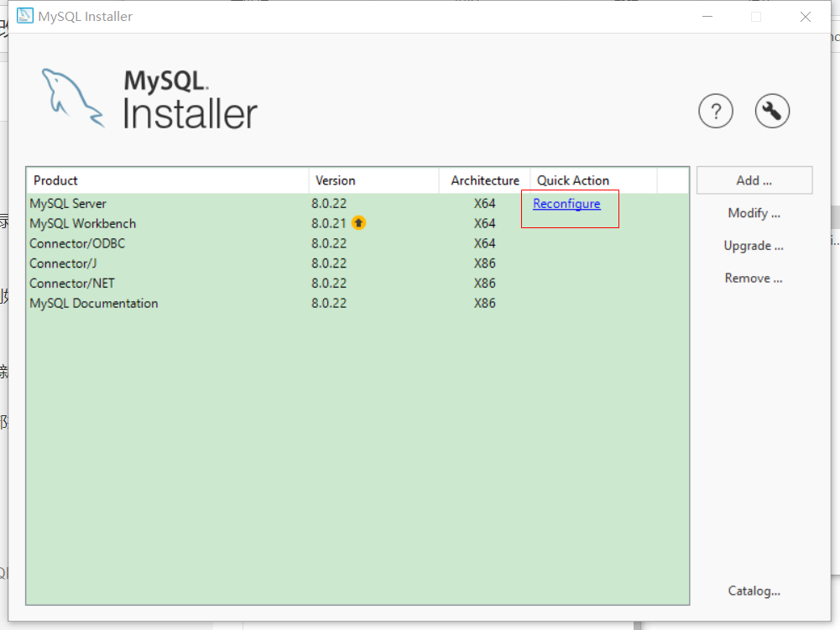The width and height of the screenshot is (840, 630).
Task: Click the Remove button
Action: point(753,278)
